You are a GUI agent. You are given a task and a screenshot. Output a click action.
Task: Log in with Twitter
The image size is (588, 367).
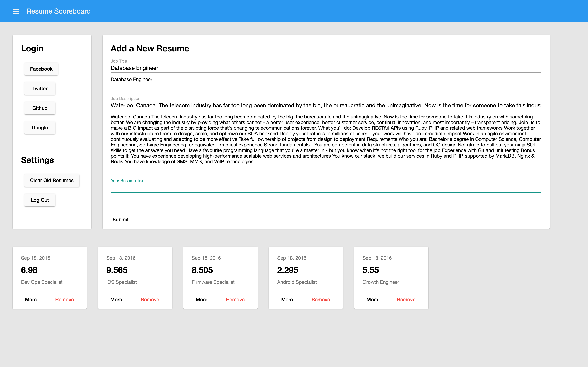tap(40, 89)
